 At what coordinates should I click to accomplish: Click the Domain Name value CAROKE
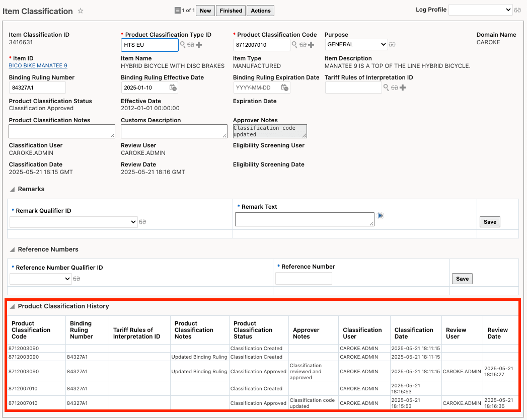[x=488, y=42]
